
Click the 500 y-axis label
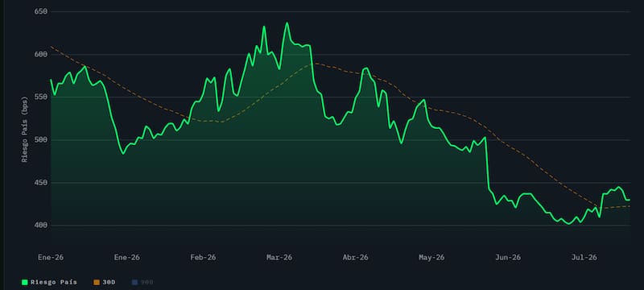pyautogui.click(x=41, y=139)
